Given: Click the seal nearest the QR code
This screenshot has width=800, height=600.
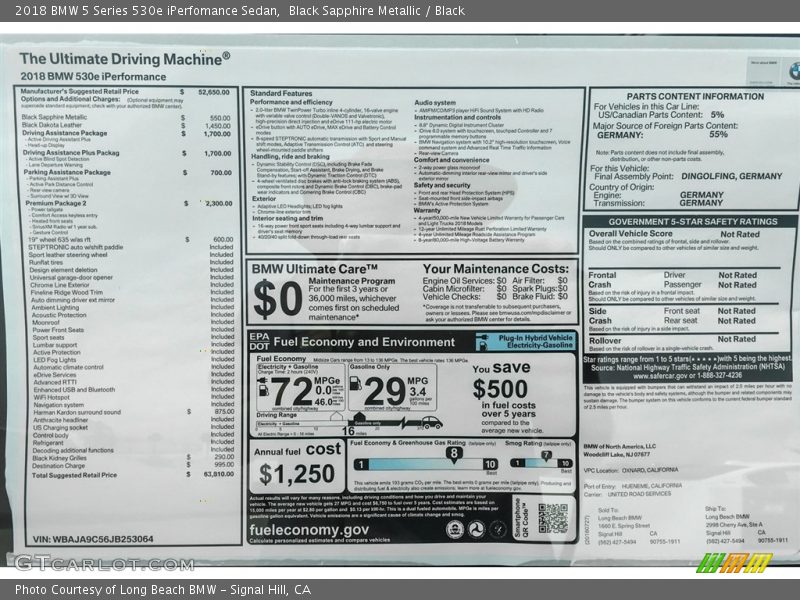Looking at the screenshot, I should coord(497,529).
